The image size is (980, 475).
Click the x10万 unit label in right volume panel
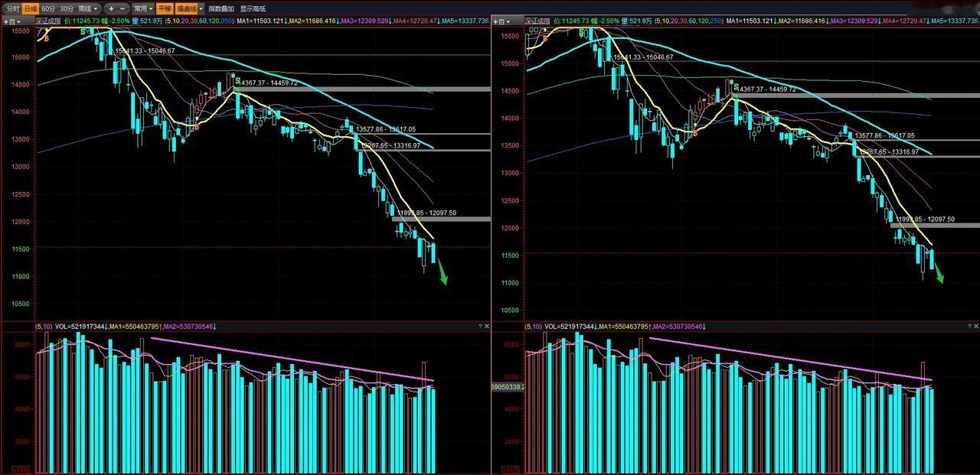click(511, 469)
